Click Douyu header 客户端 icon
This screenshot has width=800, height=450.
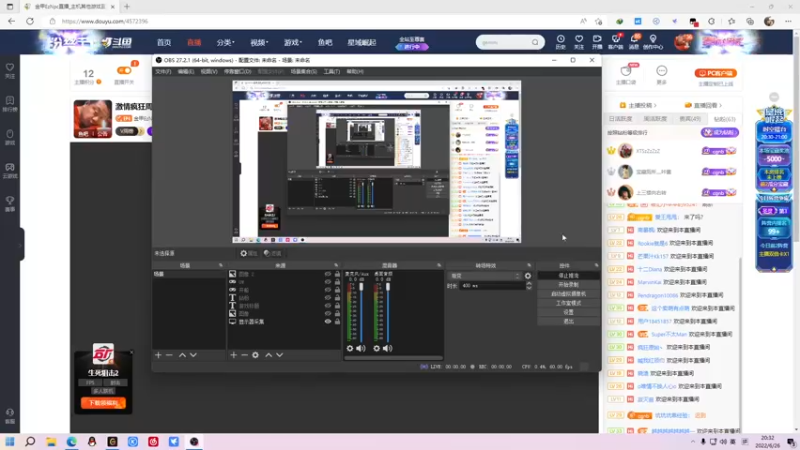(616, 42)
